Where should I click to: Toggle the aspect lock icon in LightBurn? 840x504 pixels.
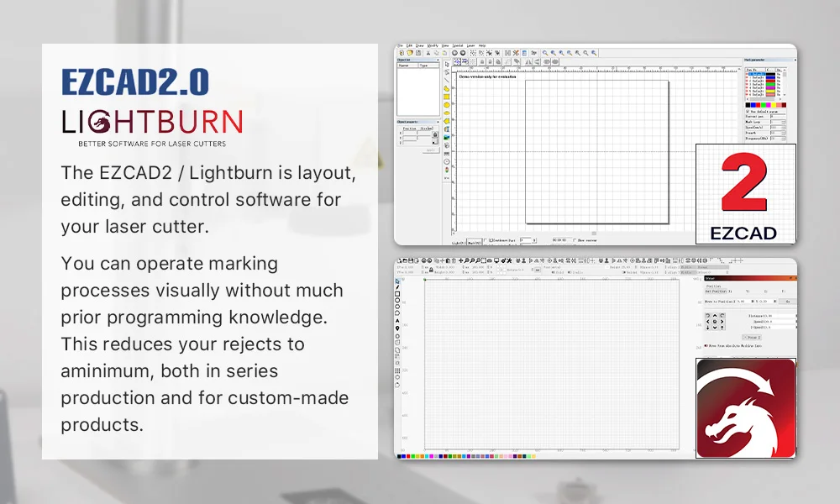(431, 270)
